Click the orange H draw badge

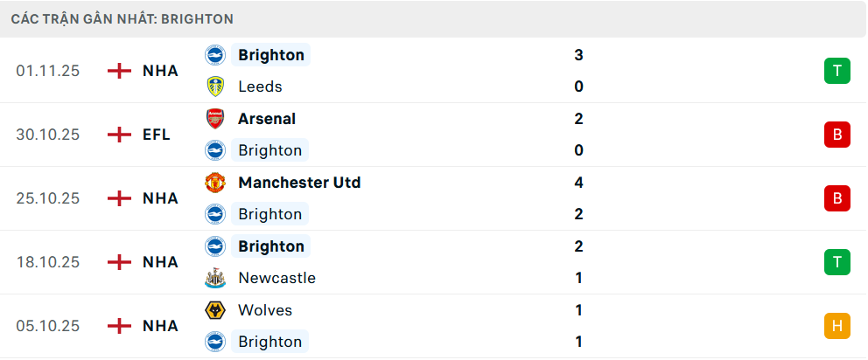pyautogui.click(x=836, y=326)
